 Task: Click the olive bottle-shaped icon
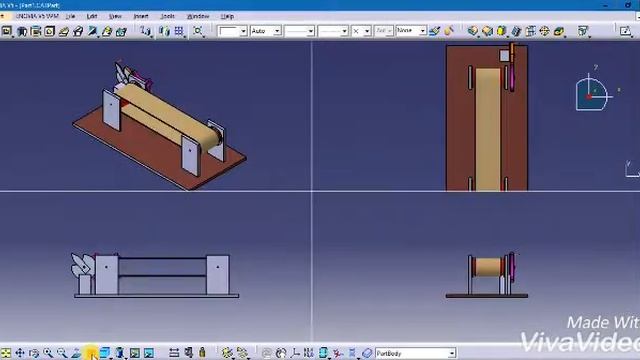[202, 353]
